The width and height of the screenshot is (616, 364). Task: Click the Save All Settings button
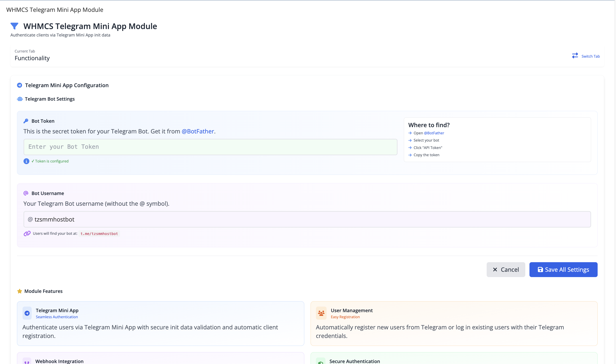click(563, 269)
